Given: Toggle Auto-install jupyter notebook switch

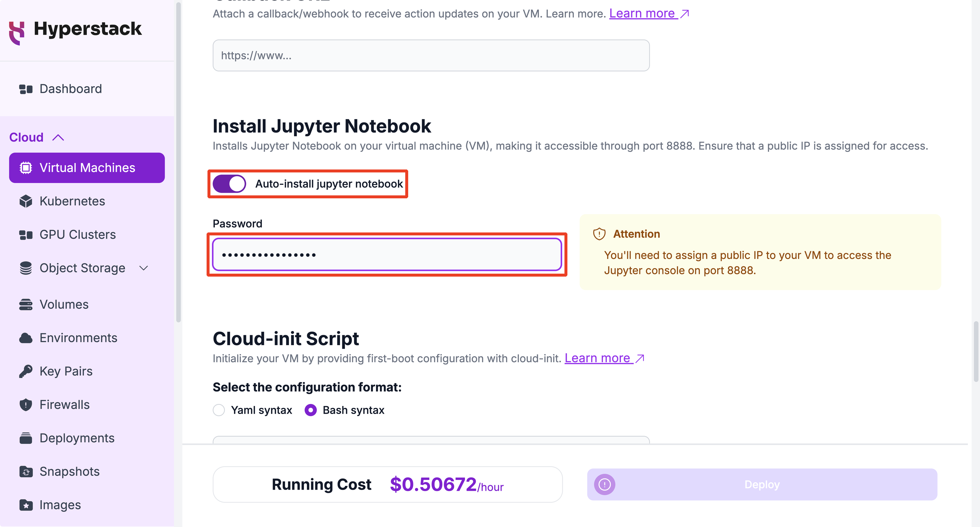Looking at the screenshot, I should (229, 184).
